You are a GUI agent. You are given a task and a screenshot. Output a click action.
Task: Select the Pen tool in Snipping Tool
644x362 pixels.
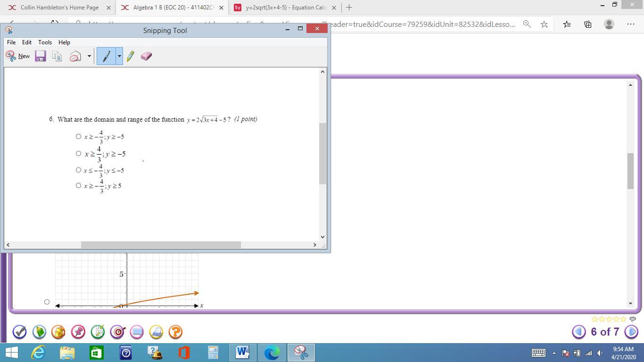(107, 56)
